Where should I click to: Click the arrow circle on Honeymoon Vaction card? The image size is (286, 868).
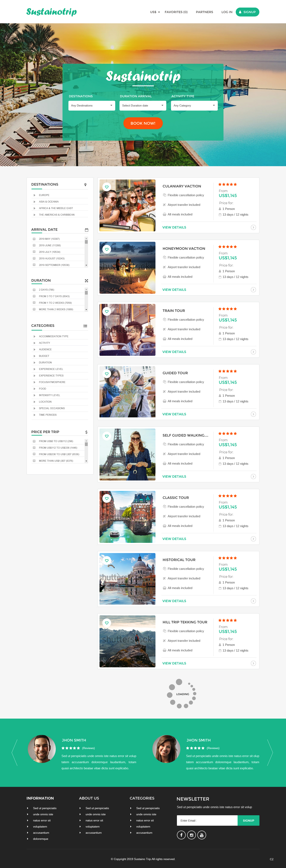pyautogui.click(x=253, y=290)
